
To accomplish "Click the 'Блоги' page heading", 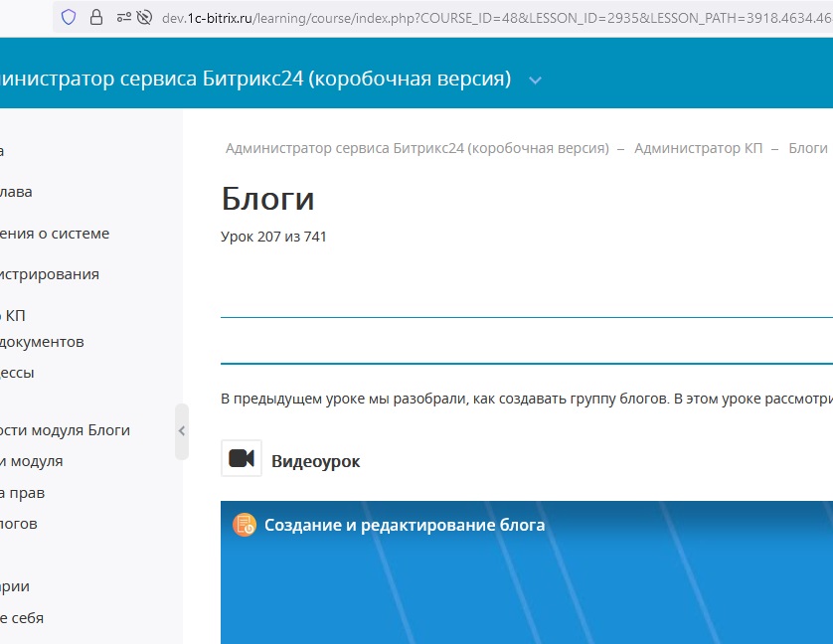I will tap(267, 199).
